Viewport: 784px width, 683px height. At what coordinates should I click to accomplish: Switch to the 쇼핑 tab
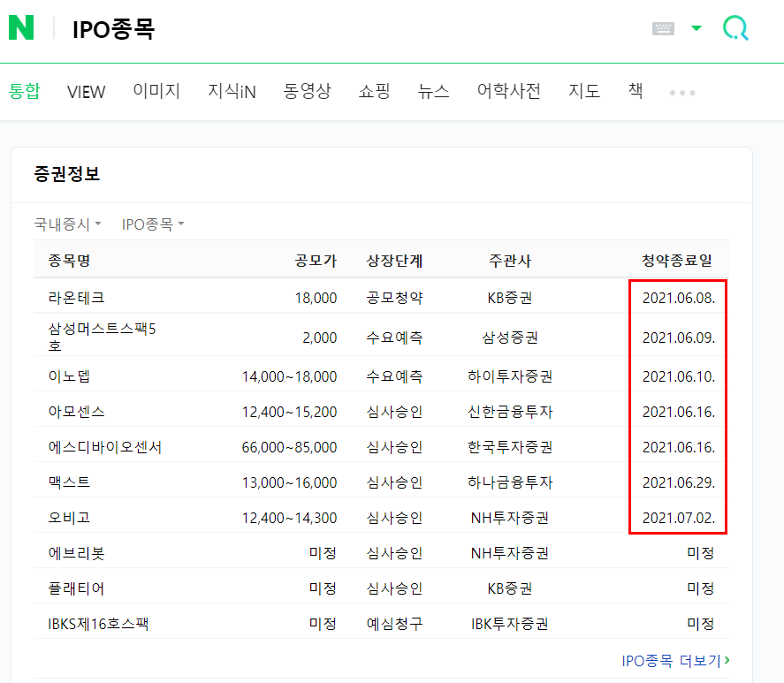pyautogui.click(x=374, y=91)
